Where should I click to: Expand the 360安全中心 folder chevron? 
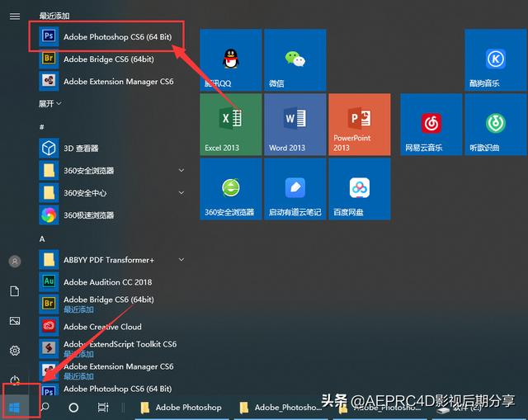coord(181,193)
